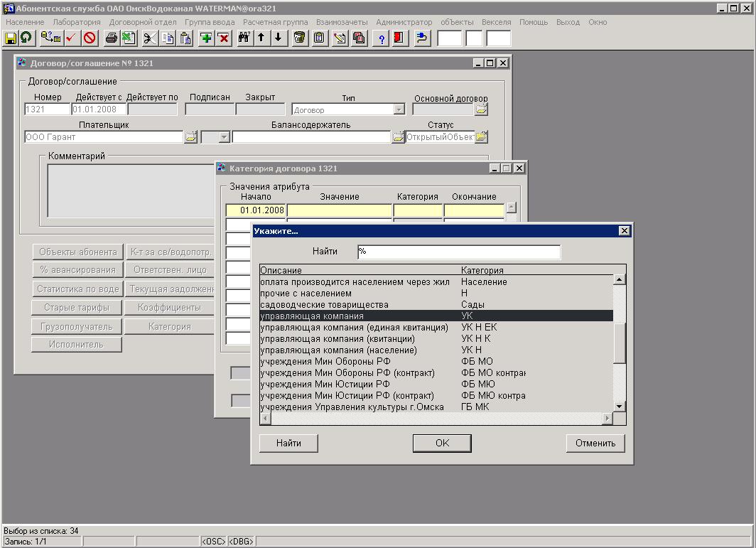
Task: Click the red prohibition circle icon
Action: pyautogui.click(x=90, y=38)
